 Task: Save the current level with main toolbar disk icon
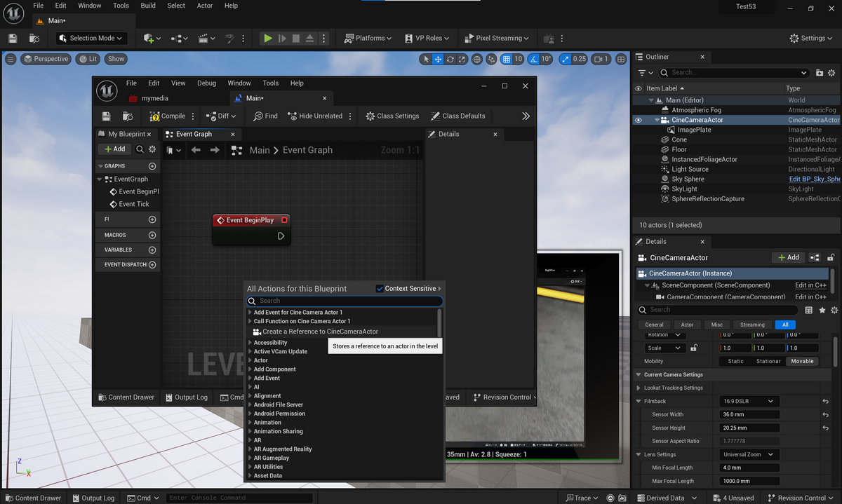[13, 39]
